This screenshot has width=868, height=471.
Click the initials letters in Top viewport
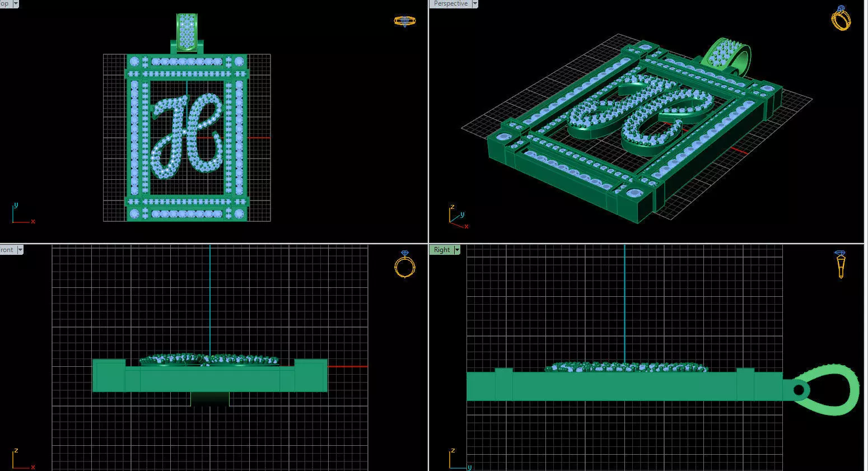click(186, 136)
